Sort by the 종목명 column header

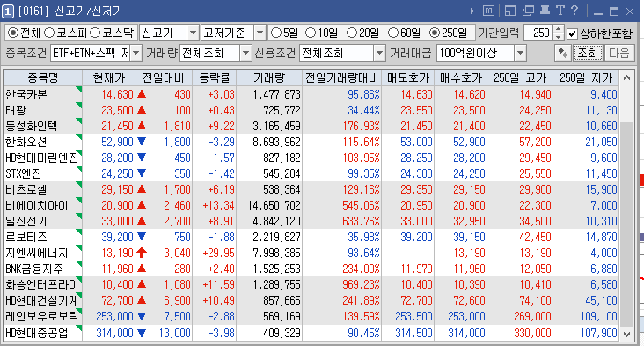[43, 77]
